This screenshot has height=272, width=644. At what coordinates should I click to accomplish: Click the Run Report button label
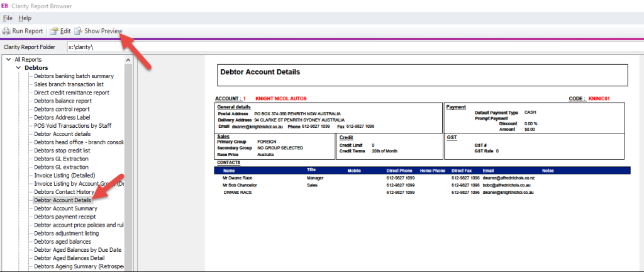tap(28, 31)
